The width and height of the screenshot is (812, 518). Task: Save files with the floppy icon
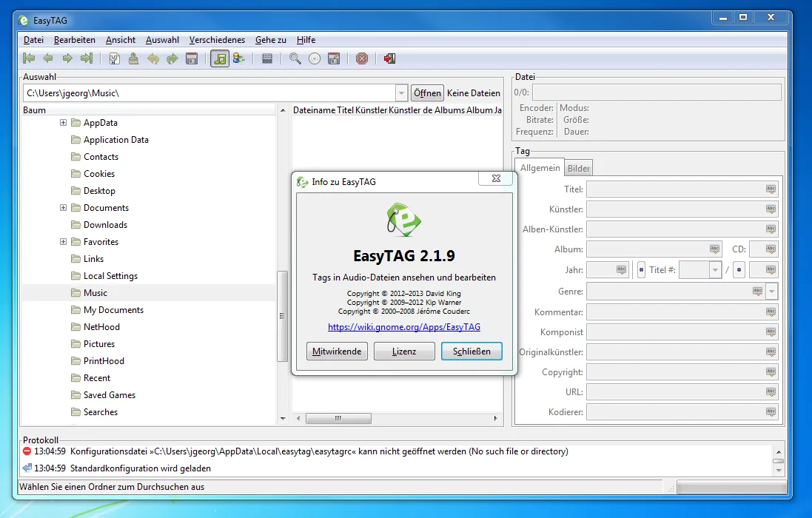tap(192, 58)
